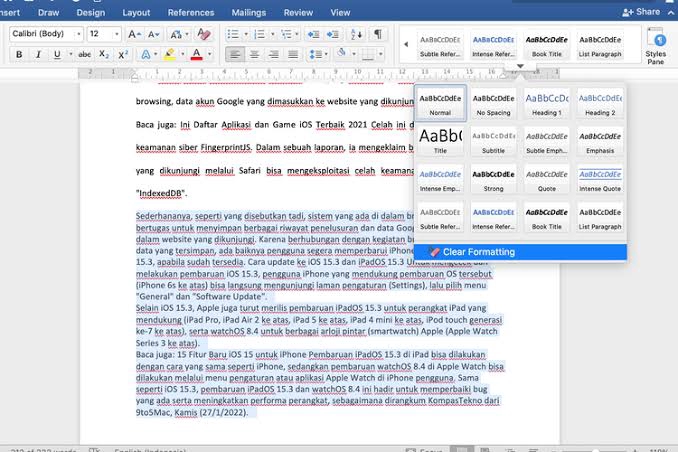Screen dimensions: 678x452
Task: Collapse the styles gallery with the down arrow
Action: [520, 66]
